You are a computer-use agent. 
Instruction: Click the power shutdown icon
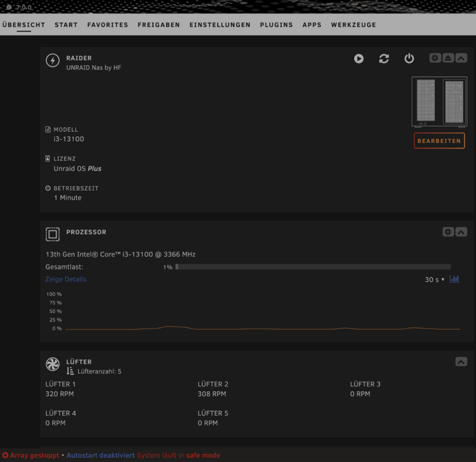pyautogui.click(x=409, y=59)
